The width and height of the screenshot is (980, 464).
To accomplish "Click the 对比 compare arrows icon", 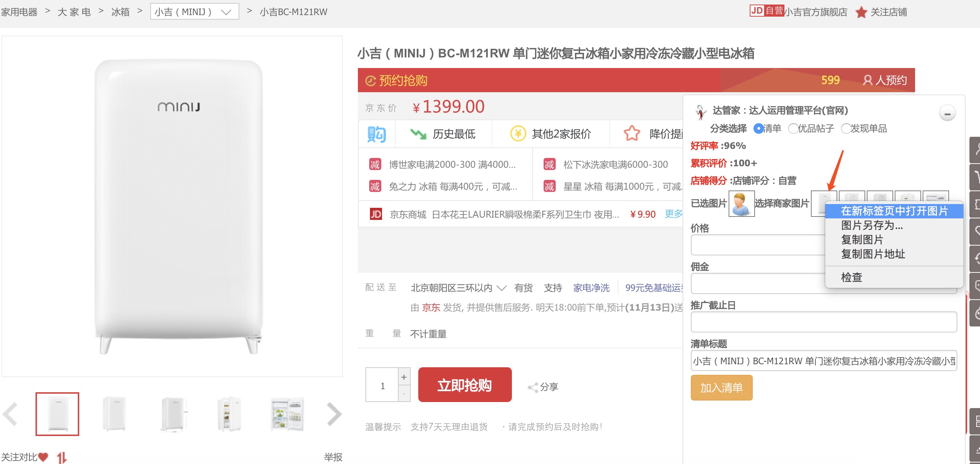I will point(62,457).
